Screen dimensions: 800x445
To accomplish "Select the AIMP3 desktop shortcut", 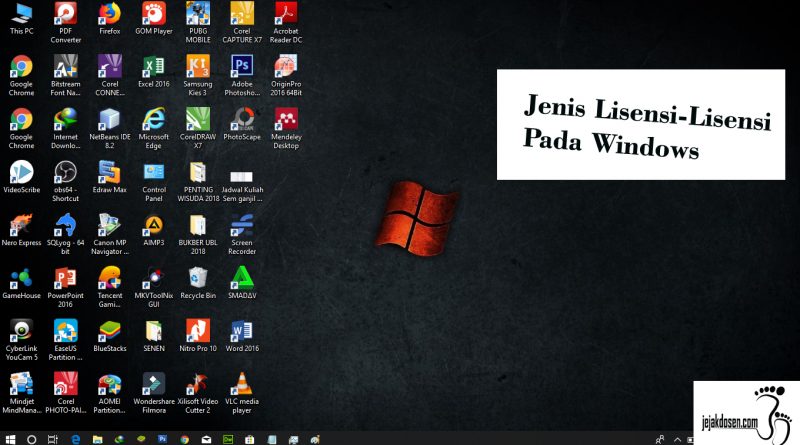I will point(154,230).
